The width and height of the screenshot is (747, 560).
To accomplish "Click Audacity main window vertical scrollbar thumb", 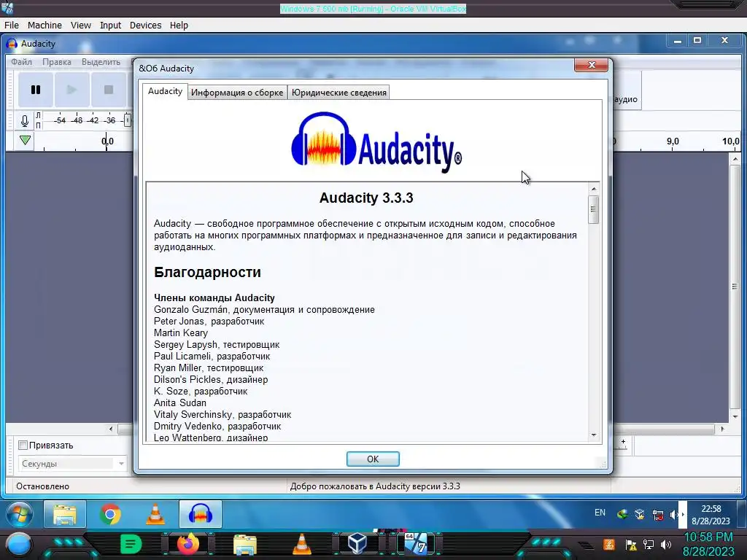I will pos(735,287).
